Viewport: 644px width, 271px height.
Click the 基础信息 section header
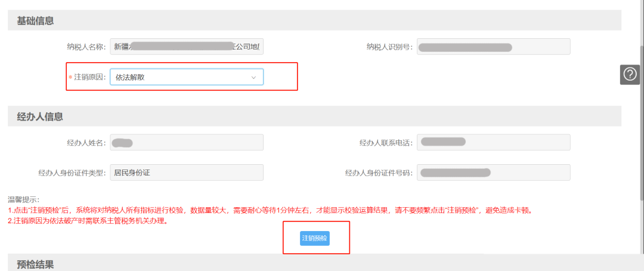point(35,21)
